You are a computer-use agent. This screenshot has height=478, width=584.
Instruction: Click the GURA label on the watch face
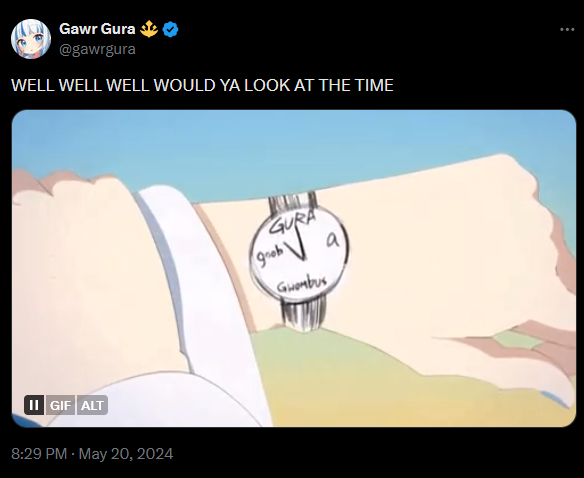(293, 223)
